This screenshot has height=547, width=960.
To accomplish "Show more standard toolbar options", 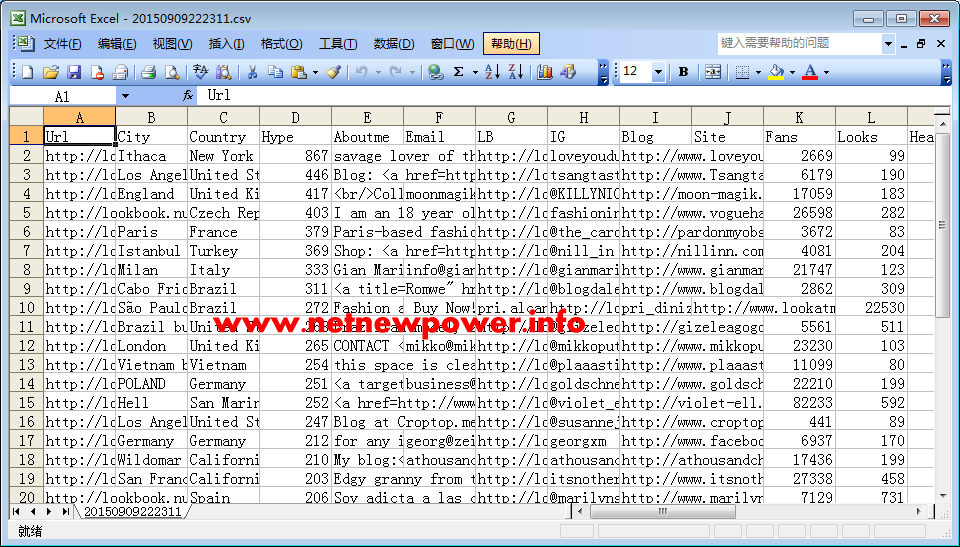I will [x=604, y=72].
